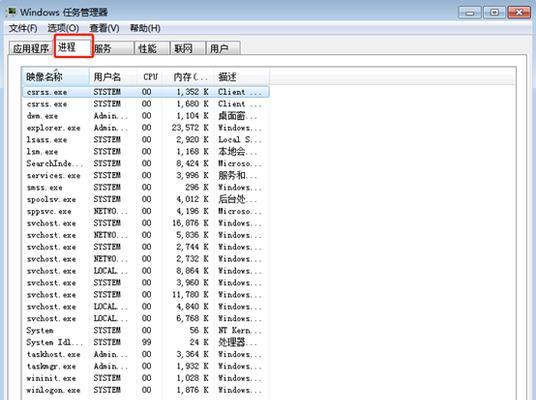Sort by the 描述 column header

242,77
